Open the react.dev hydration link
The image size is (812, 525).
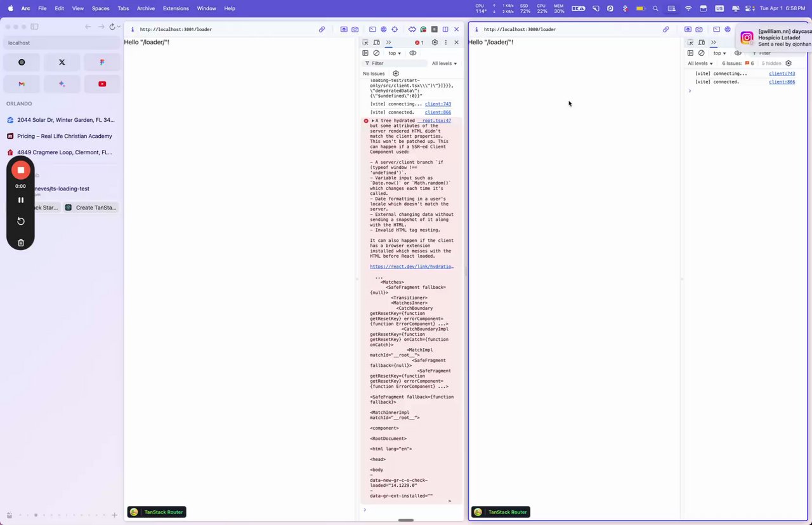click(x=412, y=267)
